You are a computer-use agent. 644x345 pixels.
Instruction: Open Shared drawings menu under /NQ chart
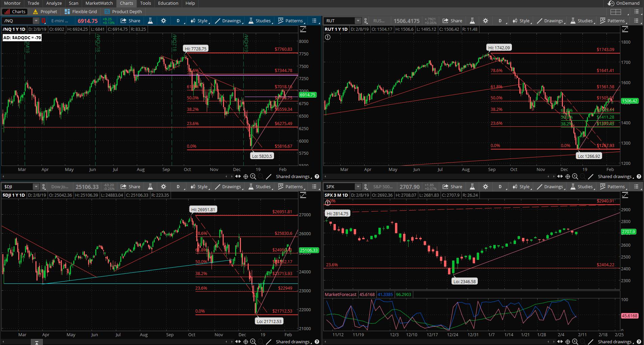(x=294, y=176)
